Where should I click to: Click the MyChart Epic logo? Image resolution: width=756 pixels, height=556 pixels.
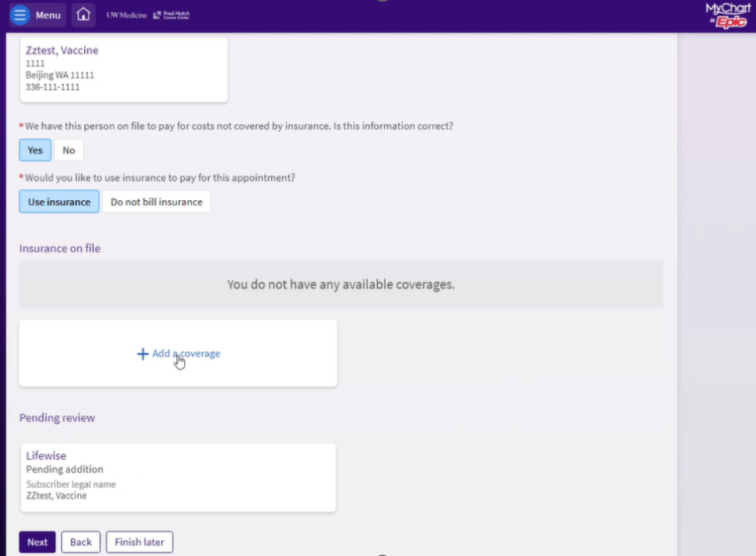click(728, 16)
